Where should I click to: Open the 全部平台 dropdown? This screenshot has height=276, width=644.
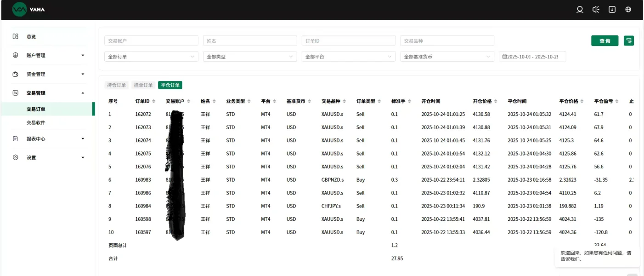coord(348,57)
